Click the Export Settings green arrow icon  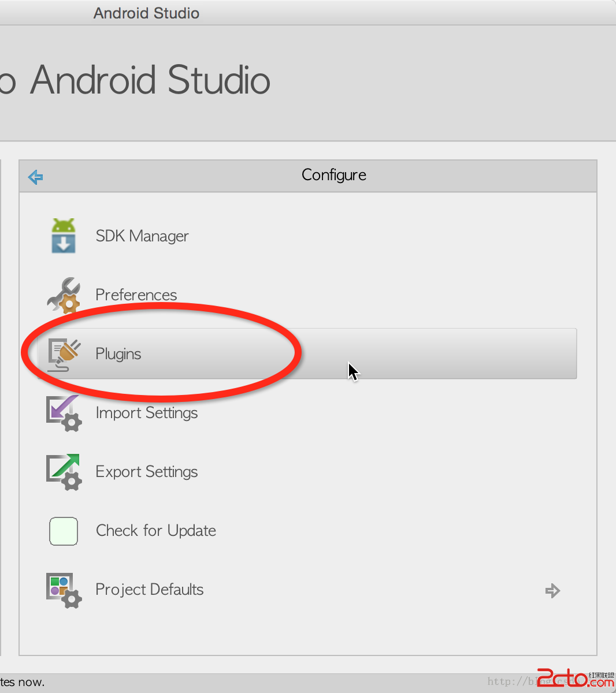pos(64,472)
